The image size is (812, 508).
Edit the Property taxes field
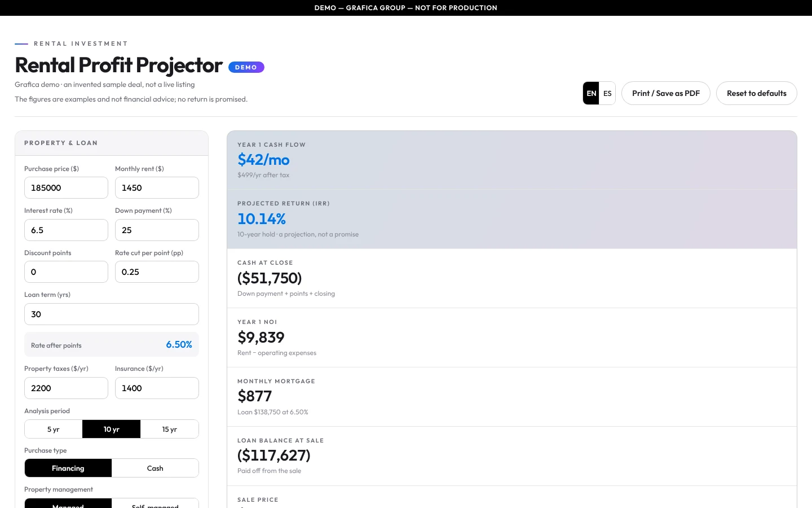(66, 388)
